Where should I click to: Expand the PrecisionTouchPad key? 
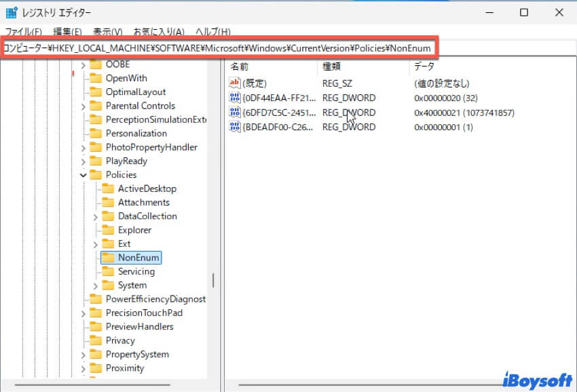click(x=83, y=314)
